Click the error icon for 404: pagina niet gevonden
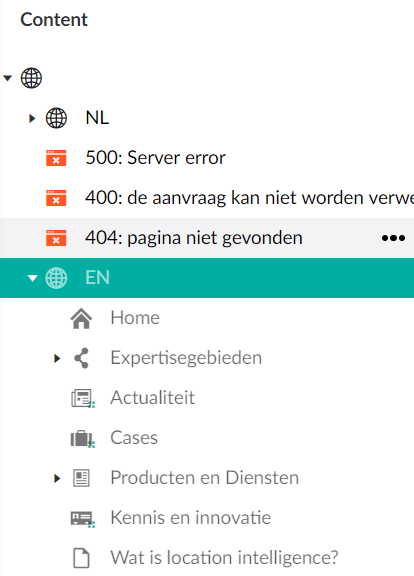This screenshot has height=576, width=414. click(56, 238)
